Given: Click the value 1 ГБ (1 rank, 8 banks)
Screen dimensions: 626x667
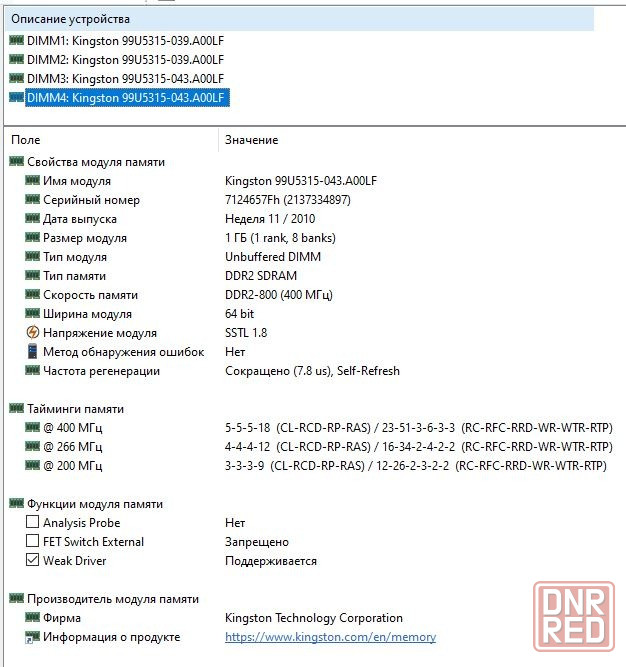Looking at the screenshot, I should [x=280, y=237].
